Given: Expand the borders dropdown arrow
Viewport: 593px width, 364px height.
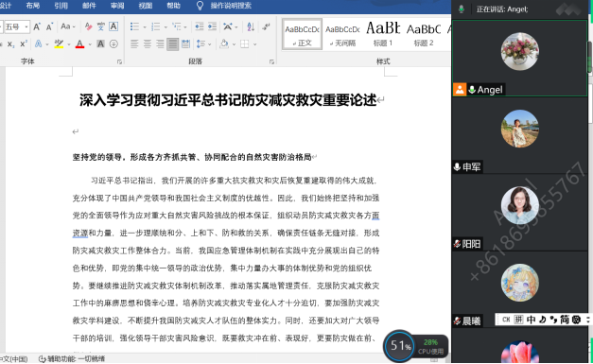Looking at the screenshot, I should (255, 44).
